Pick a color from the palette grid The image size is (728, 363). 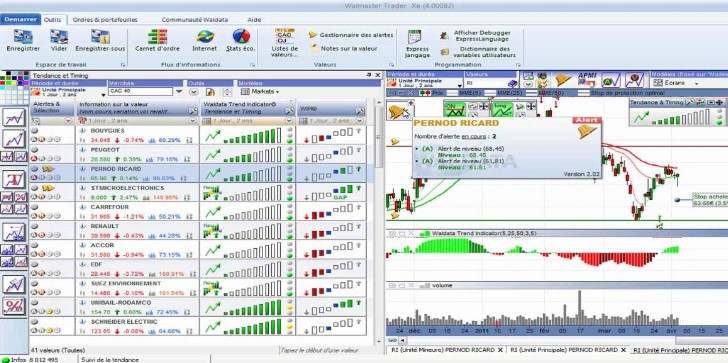[14, 87]
